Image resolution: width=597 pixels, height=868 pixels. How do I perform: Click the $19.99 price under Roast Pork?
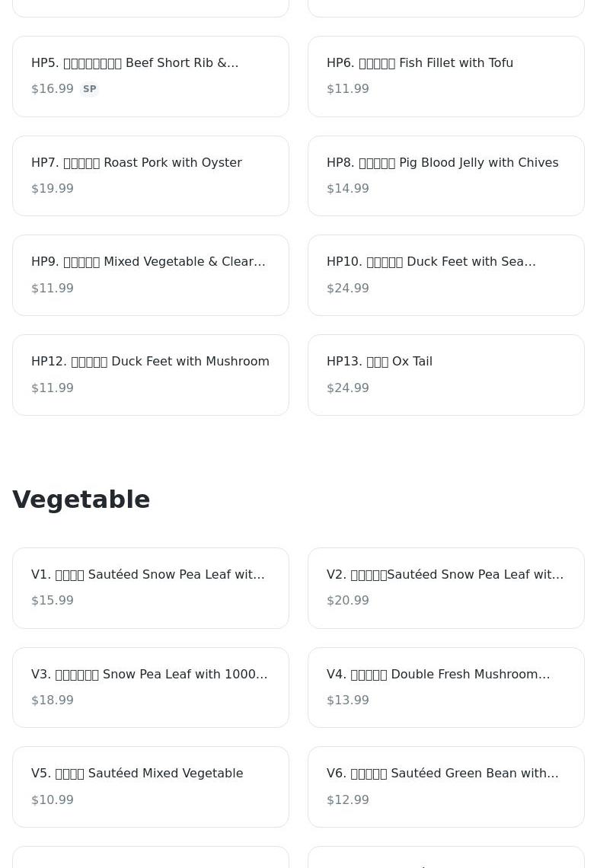53,189
